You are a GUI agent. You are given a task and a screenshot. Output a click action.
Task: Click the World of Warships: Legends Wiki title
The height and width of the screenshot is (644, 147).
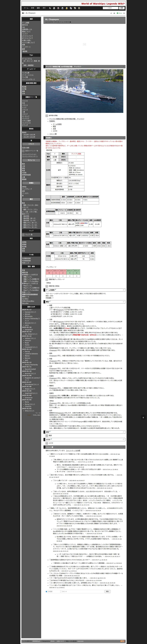pyautogui.click(x=103, y=4)
